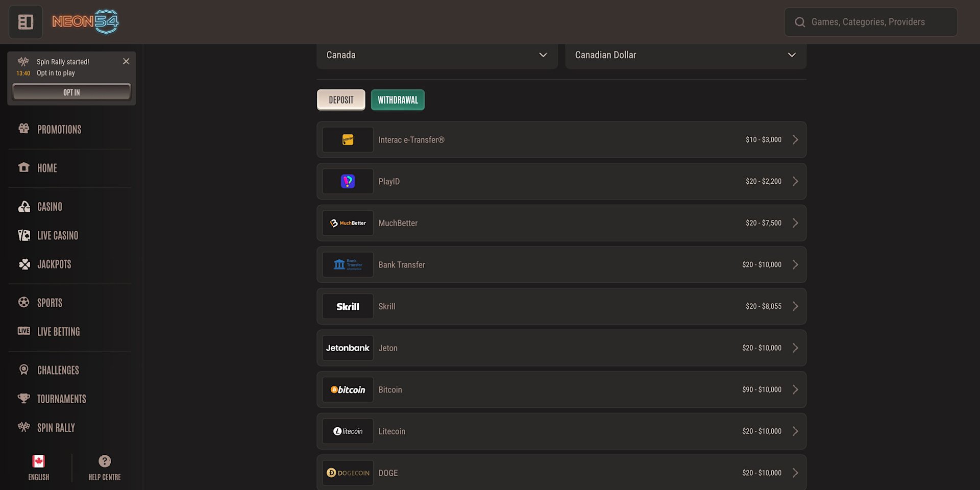Open the Help Centre question mark icon
Screen dimensions: 980x490
[105, 461]
